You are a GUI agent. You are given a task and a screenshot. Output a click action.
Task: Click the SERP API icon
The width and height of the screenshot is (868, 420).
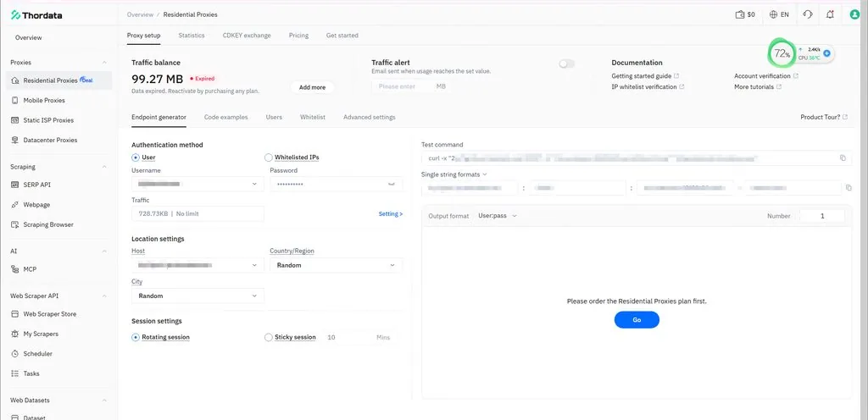point(15,185)
